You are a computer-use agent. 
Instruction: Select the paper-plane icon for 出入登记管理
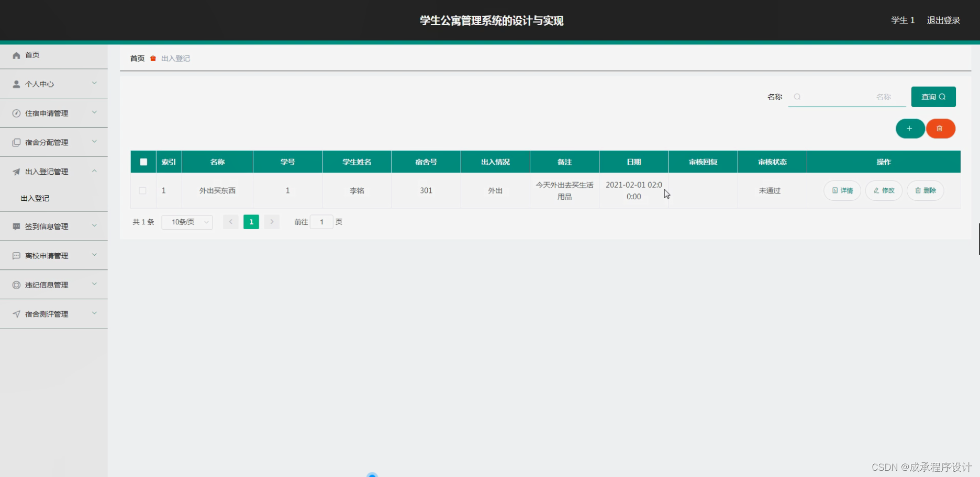pos(16,171)
